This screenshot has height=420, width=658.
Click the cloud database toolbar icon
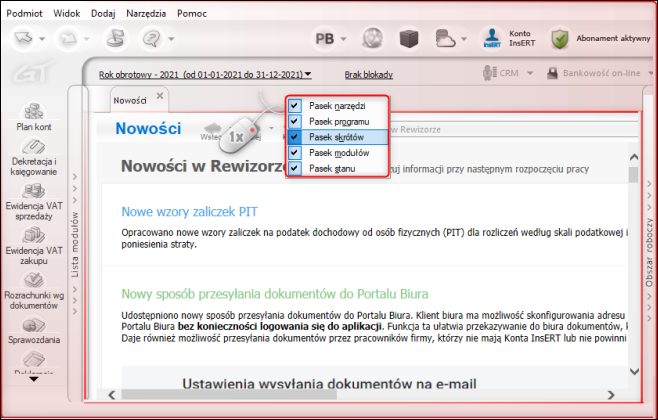[445, 39]
